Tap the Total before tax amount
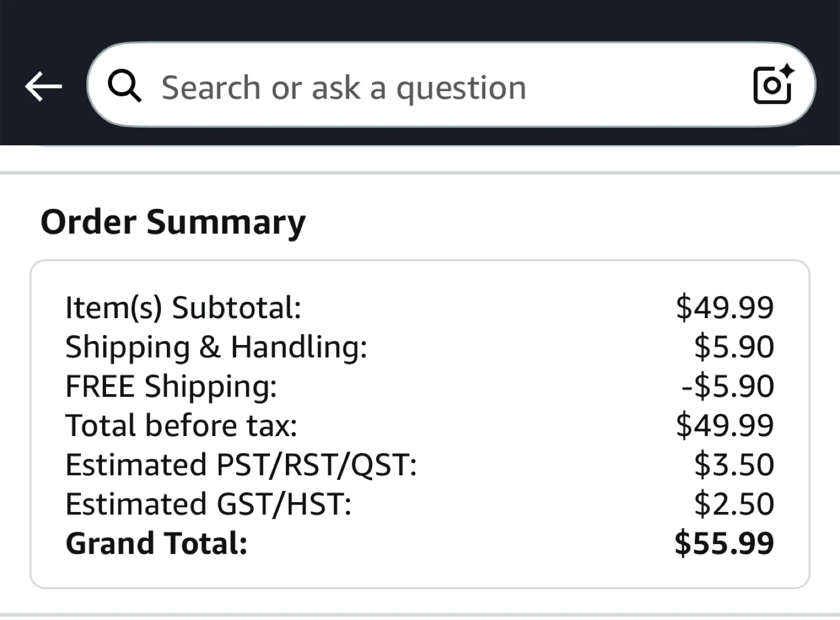840x620 pixels. click(724, 425)
